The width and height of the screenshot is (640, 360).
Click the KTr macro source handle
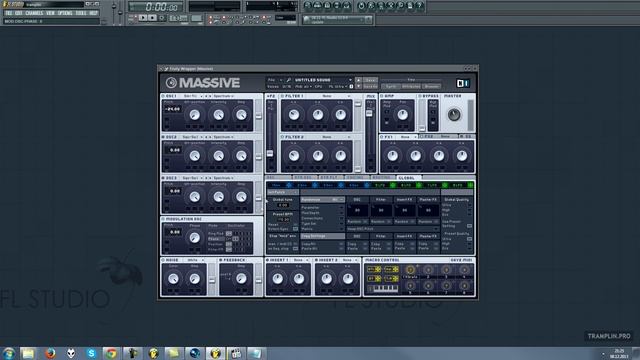click(373, 269)
